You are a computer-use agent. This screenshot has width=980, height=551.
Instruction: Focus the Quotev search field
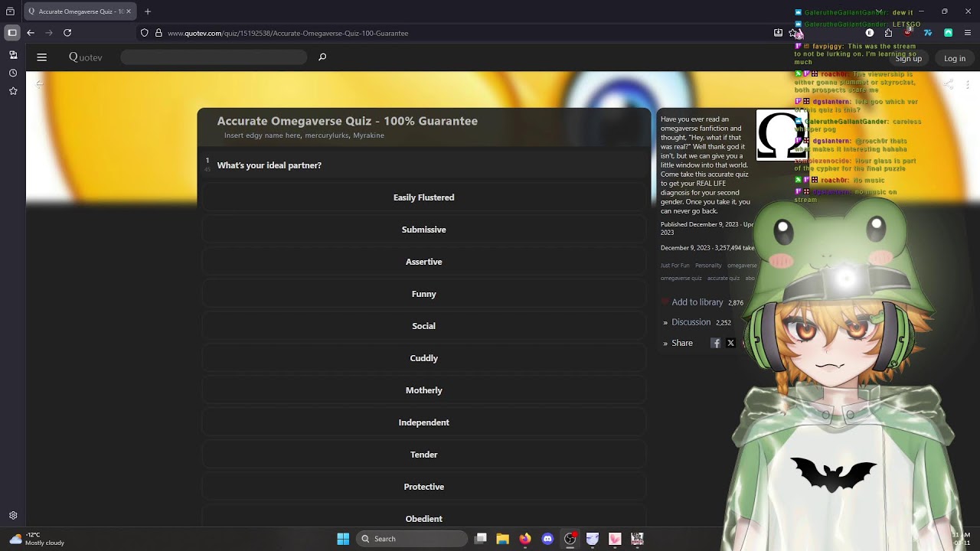[x=214, y=57]
